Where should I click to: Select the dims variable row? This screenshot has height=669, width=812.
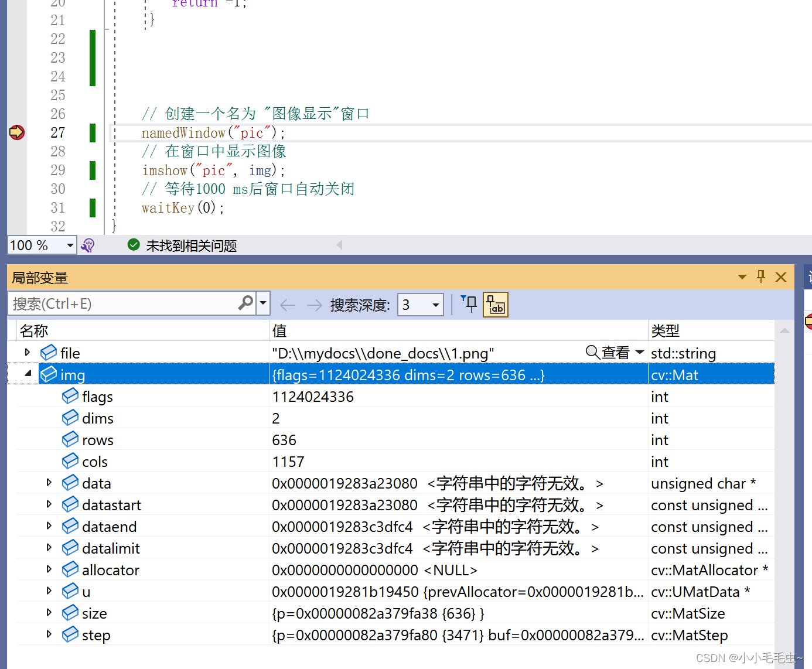[395, 418]
